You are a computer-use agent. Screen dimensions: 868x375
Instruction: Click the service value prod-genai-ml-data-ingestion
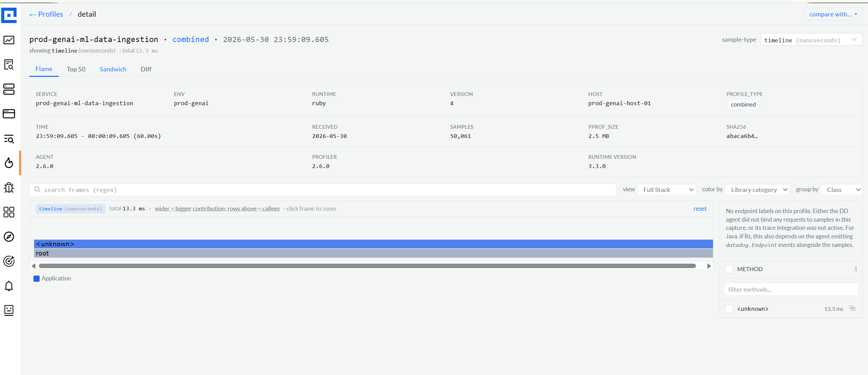(85, 103)
